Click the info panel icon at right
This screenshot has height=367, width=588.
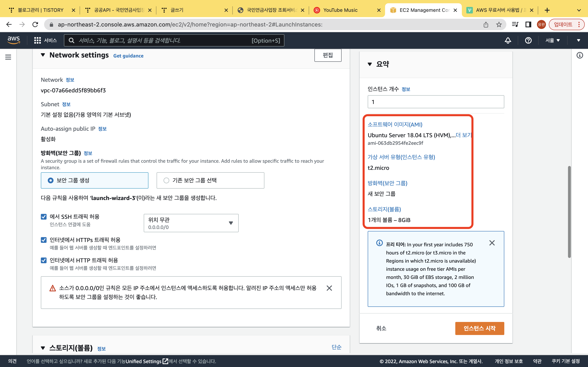tap(580, 56)
